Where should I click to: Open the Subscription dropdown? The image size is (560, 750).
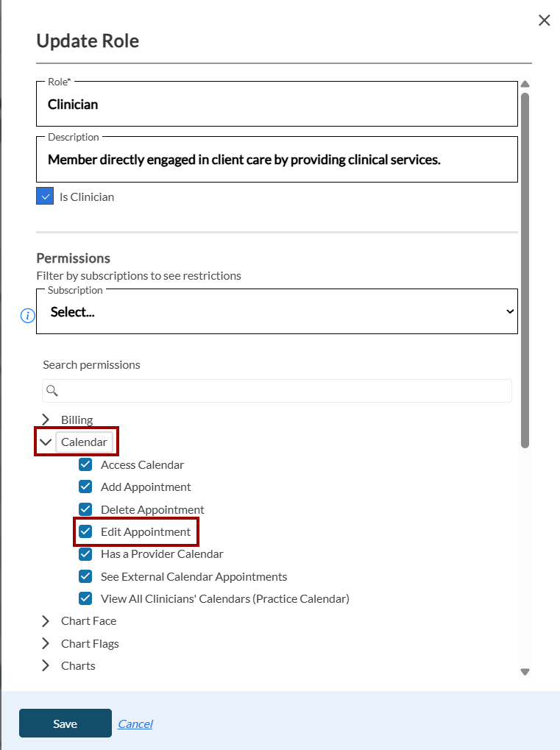[x=277, y=311]
